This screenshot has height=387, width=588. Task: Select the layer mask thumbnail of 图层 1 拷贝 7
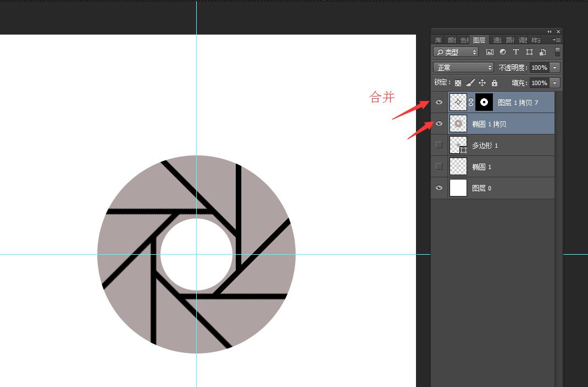pos(484,102)
